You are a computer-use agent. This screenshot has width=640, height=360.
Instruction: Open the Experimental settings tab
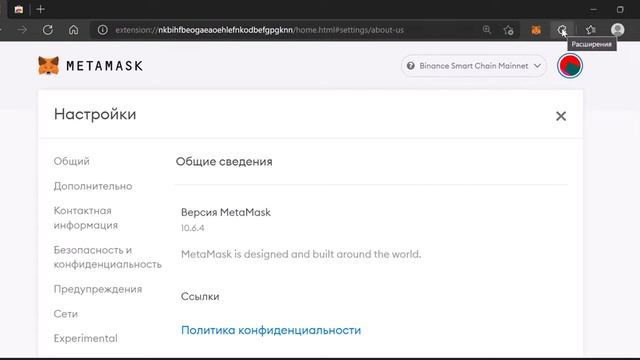click(x=86, y=338)
